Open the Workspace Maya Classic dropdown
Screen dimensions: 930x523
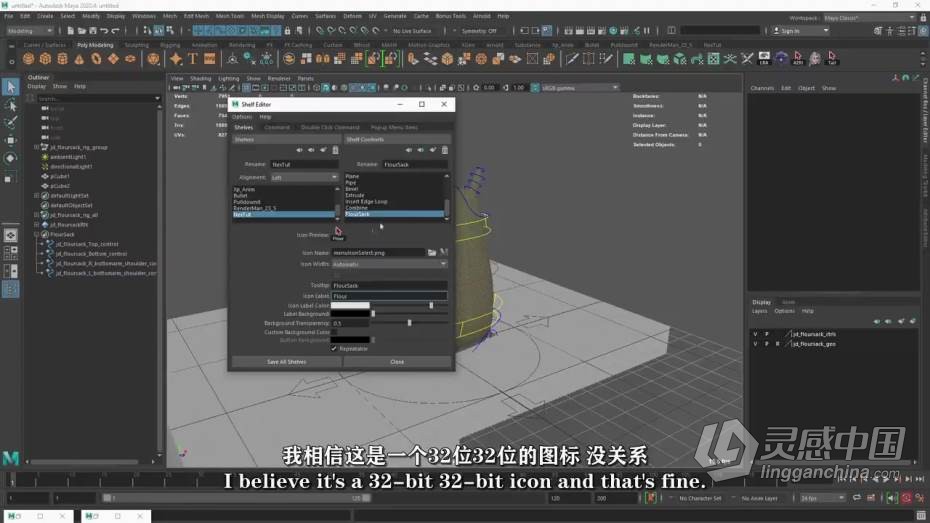coord(869,18)
